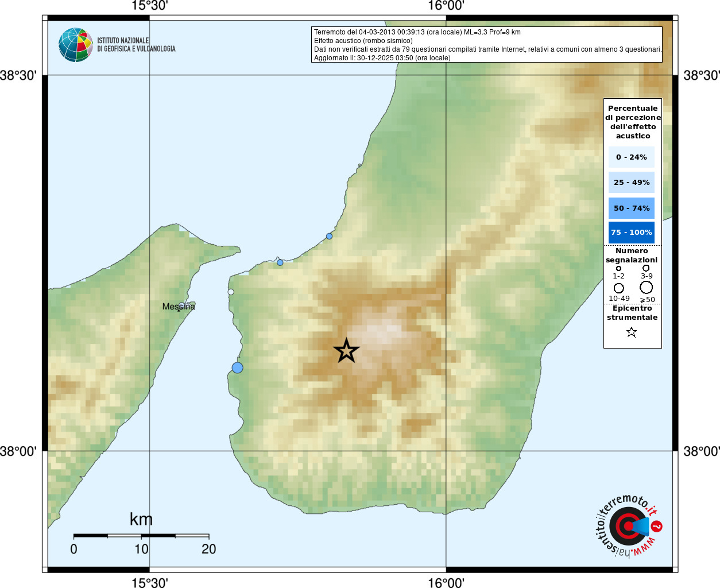The width and height of the screenshot is (720, 588).
Task: Click the northernmost blue report circle
Action: pos(329,236)
